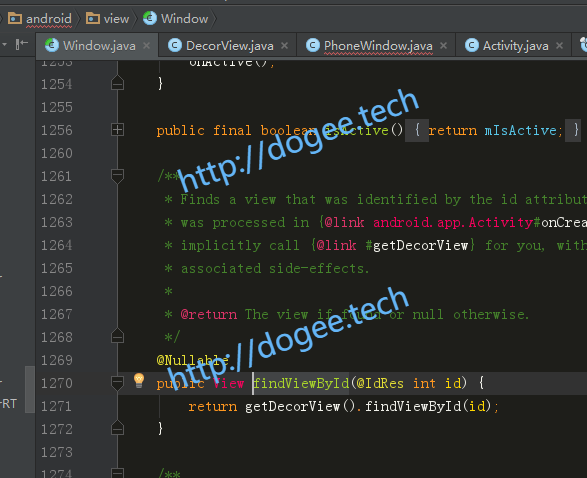587x478 pixels.
Task: Click line number 1262 in the gutter
Action: pos(57,199)
